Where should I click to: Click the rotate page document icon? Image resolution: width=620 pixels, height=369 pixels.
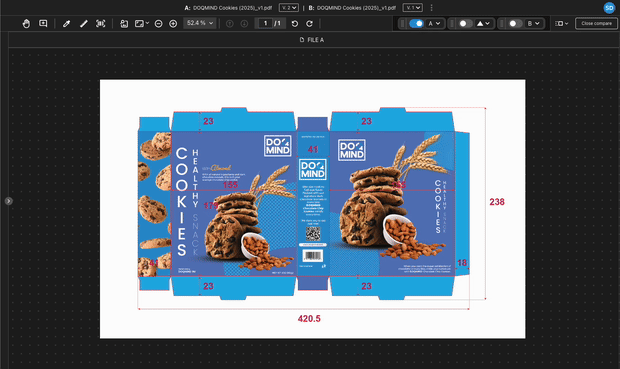[124, 24]
